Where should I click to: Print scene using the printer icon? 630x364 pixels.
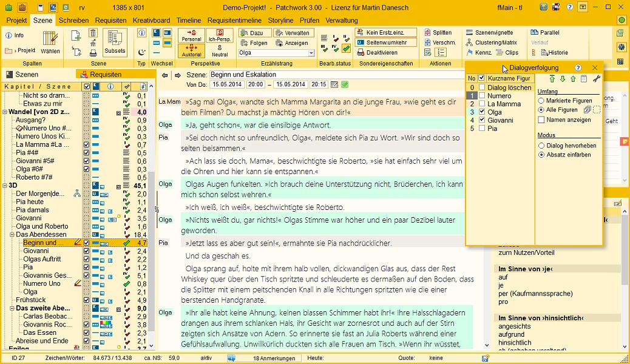tap(93, 53)
